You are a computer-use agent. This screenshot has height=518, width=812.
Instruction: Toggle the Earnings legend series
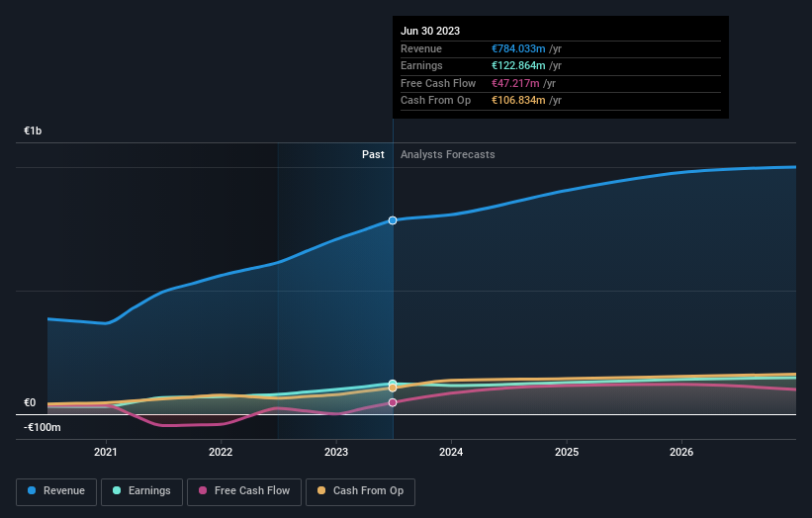tap(141, 491)
